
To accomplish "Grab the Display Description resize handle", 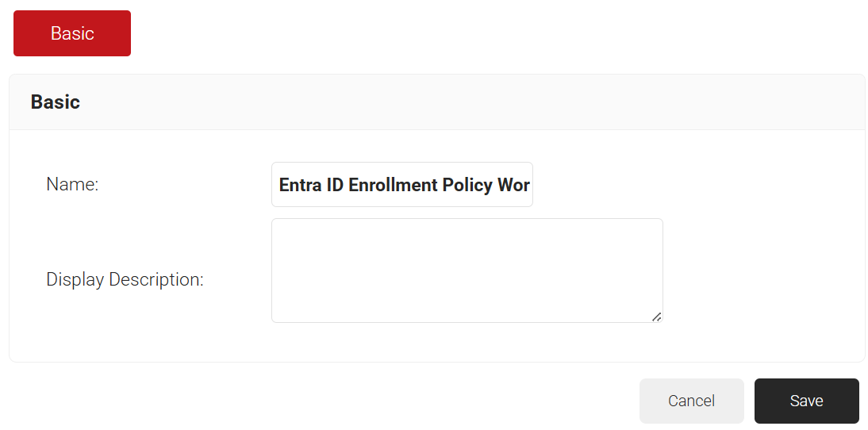I will [656, 317].
